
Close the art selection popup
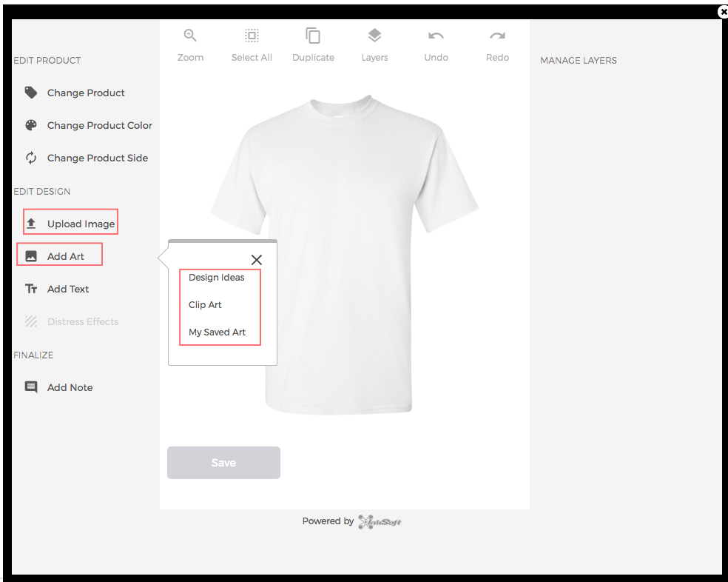[x=257, y=260]
